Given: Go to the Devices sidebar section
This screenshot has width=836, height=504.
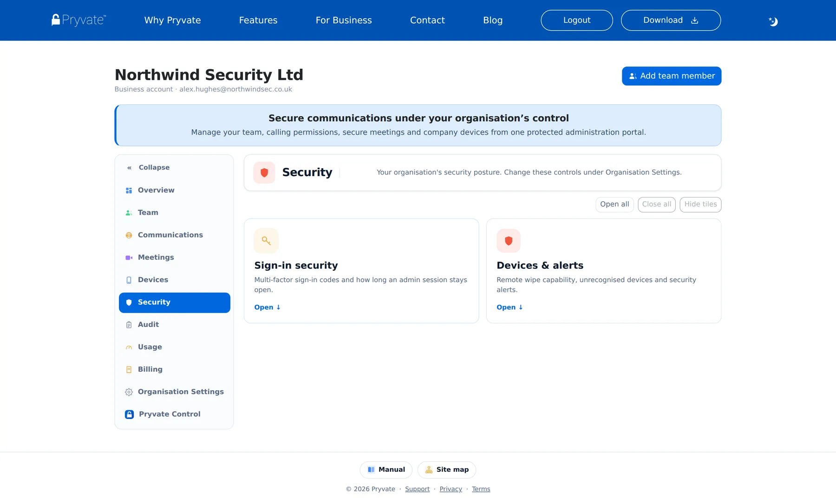Looking at the screenshot, I should click(175, 280).
